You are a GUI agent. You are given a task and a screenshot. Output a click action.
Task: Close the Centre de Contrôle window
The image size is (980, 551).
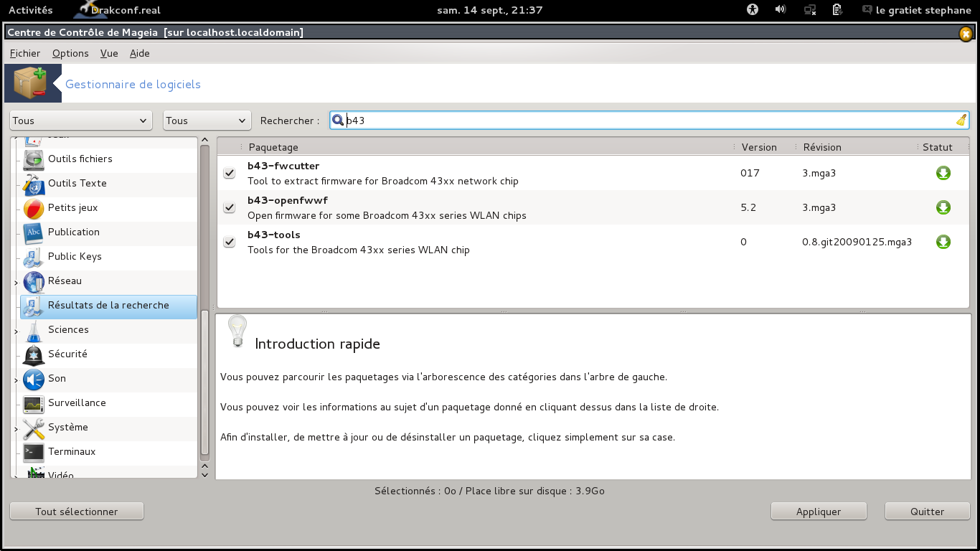click(x=966, y=33)
